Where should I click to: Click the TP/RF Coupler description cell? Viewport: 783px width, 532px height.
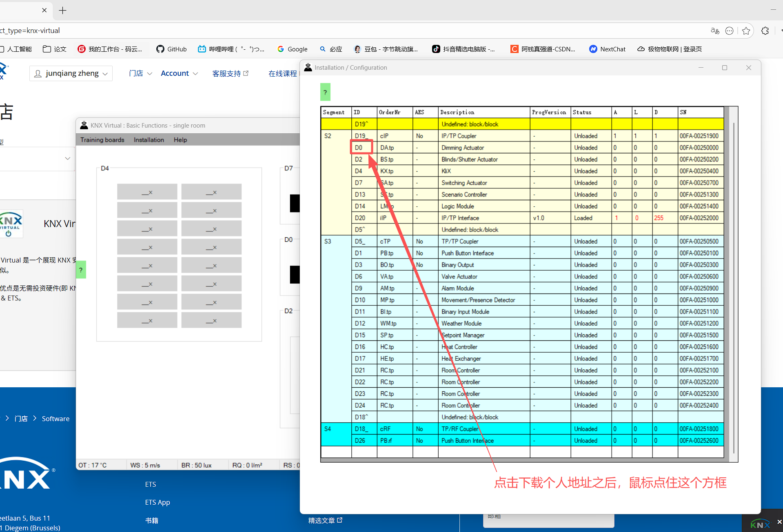(x=484, y=429)
